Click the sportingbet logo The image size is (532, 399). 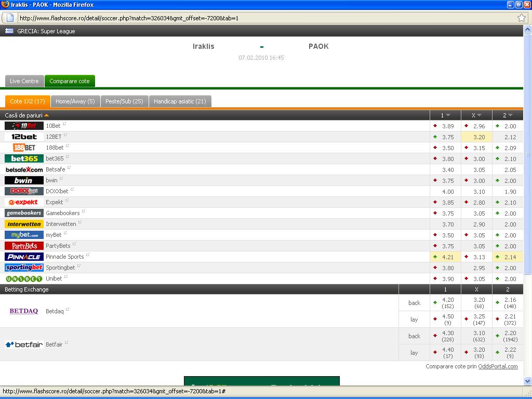point(24,268)
